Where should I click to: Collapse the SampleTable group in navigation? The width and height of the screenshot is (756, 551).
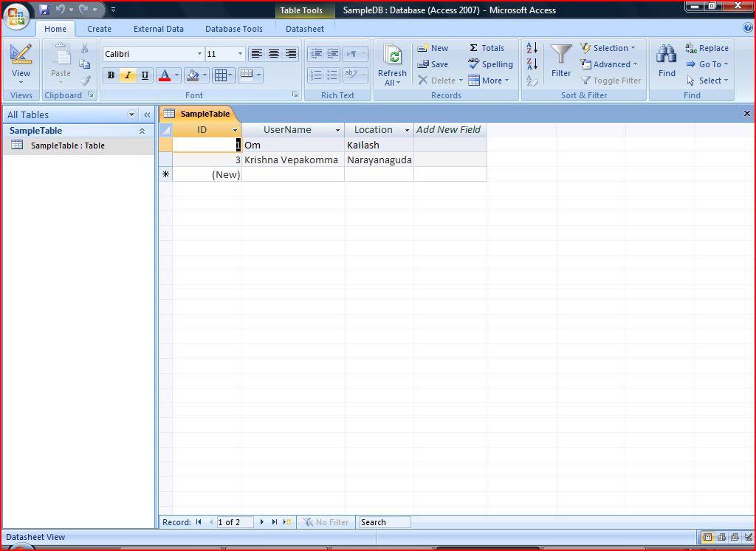point(142,131)
